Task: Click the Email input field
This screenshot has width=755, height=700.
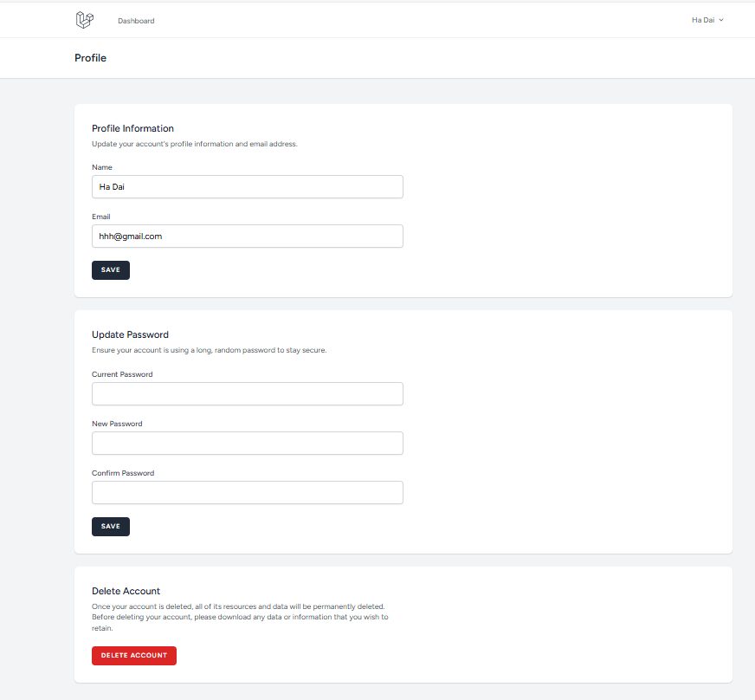Action: (248, 236)
